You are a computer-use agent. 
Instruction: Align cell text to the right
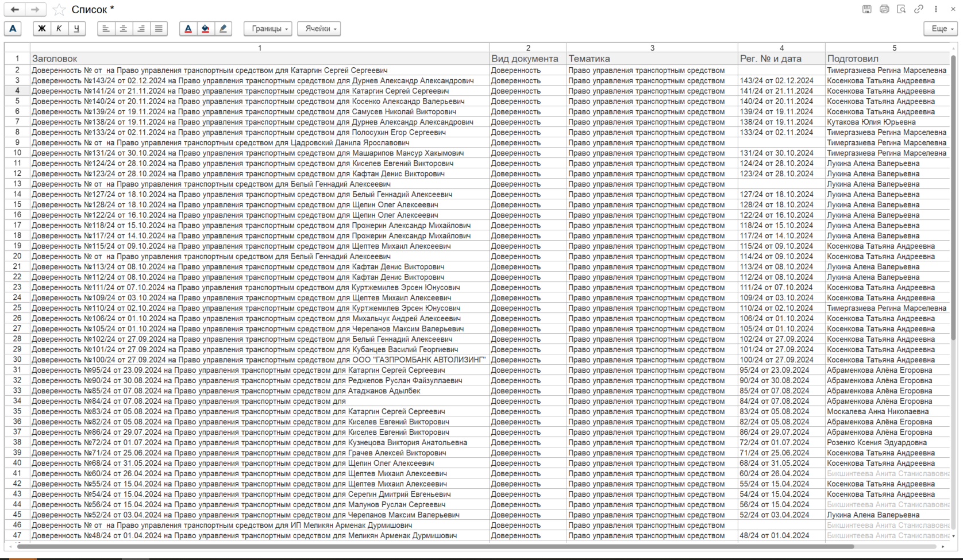(x=141, y=29)
